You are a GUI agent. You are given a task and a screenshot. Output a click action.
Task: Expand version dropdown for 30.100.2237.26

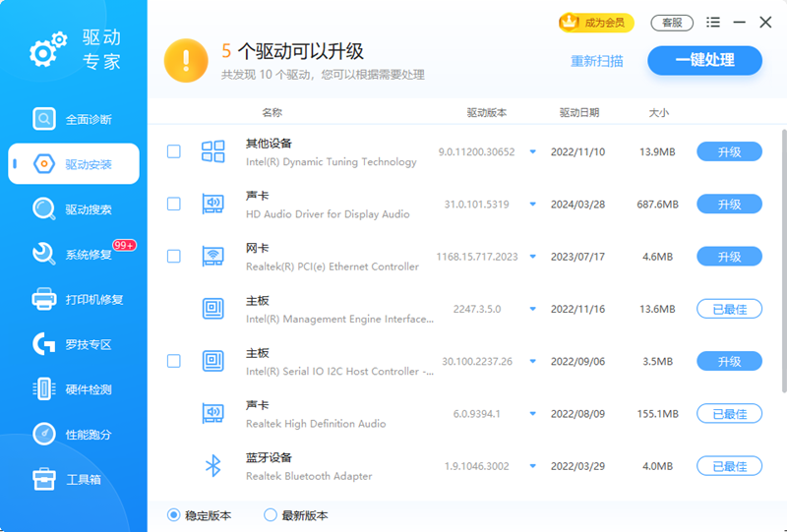[533, 361]
